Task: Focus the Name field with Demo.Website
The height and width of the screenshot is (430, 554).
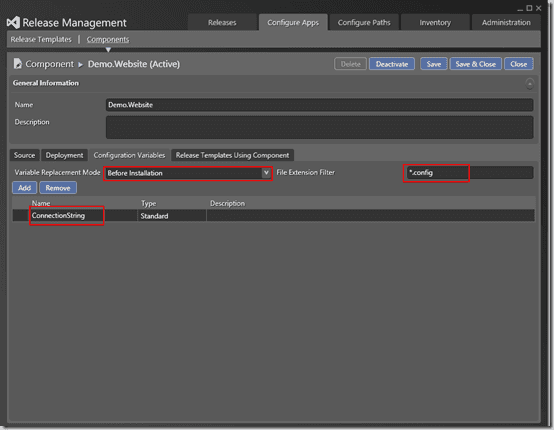Action: [319, 105]
